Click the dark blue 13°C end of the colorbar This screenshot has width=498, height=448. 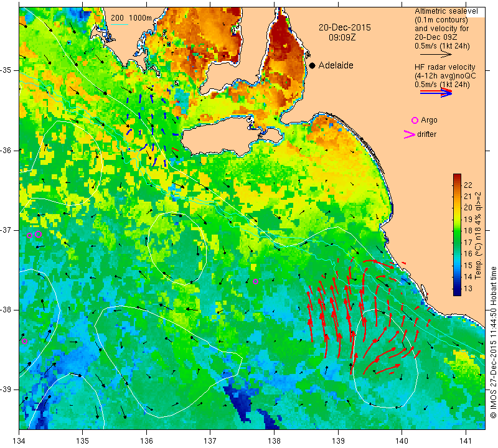coord(457,292)
